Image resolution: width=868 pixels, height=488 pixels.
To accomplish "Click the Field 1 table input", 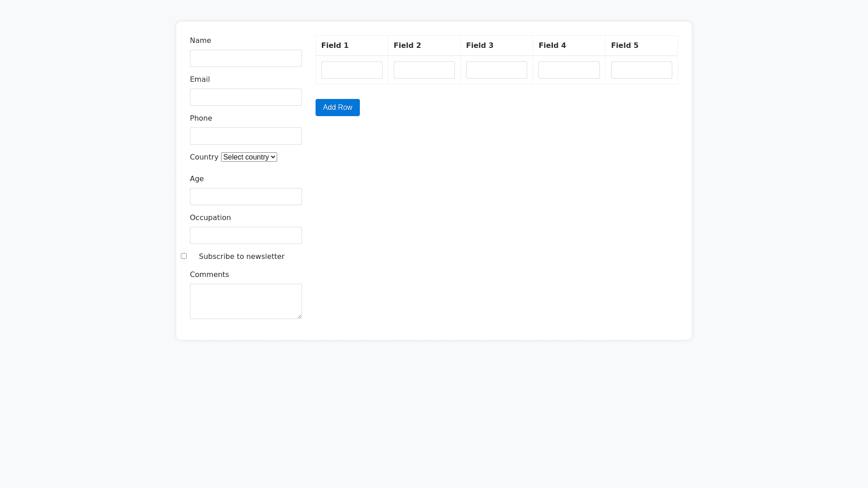I will pyautogui.click(x=352, y=70).
